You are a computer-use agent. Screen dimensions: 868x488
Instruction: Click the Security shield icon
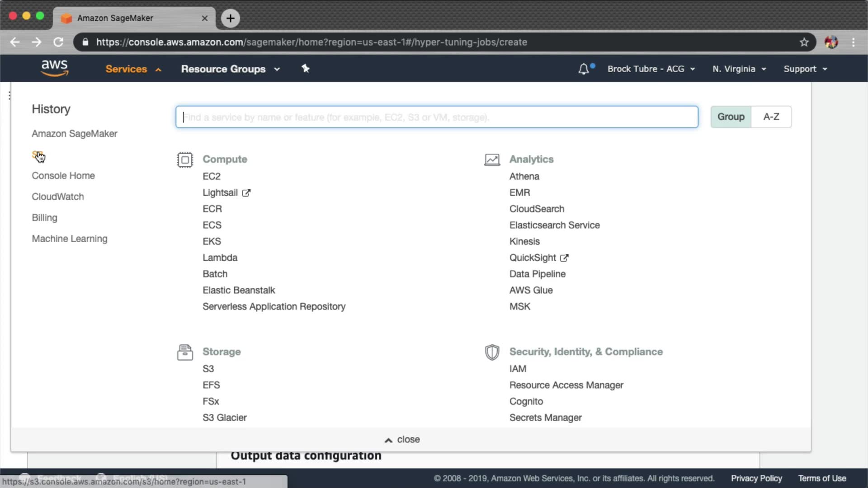click(492, 352)
